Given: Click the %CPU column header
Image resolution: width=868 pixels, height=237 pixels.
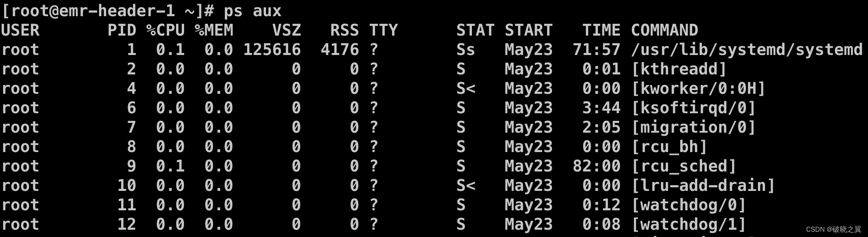Looking at the screenshot, I should (165, 30).
